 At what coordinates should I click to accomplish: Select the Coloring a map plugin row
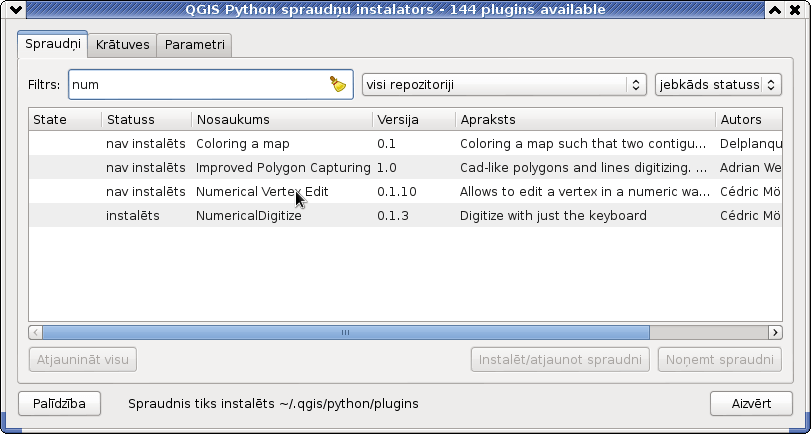click(x=406, y=143)
